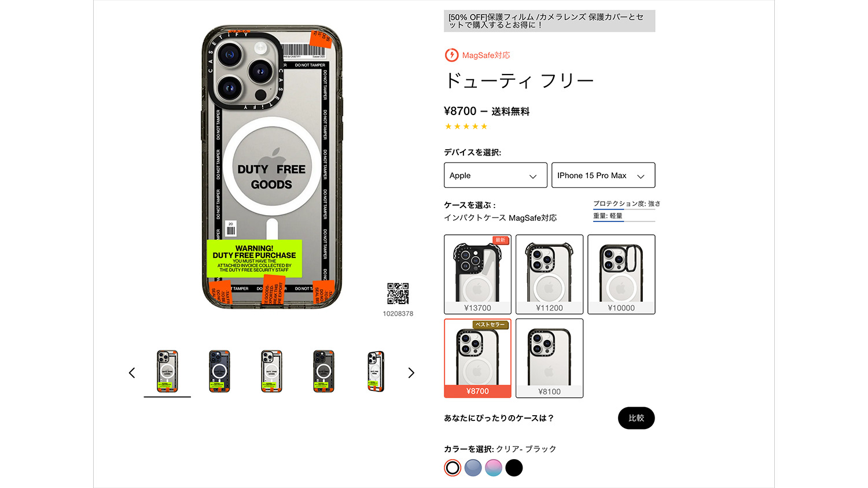Pick the solid black color swatch

[x=514, y=468]
